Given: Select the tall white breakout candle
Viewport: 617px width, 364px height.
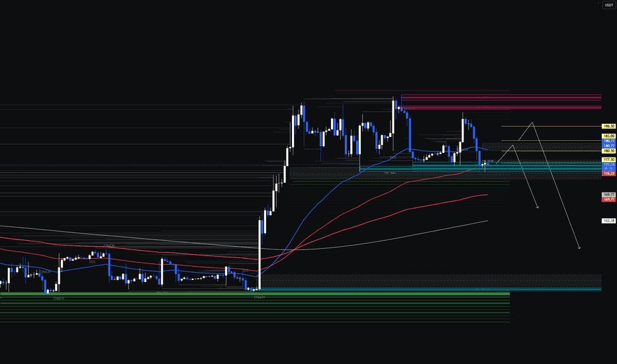Looking at the screenshot, I should tap(260, 255).
